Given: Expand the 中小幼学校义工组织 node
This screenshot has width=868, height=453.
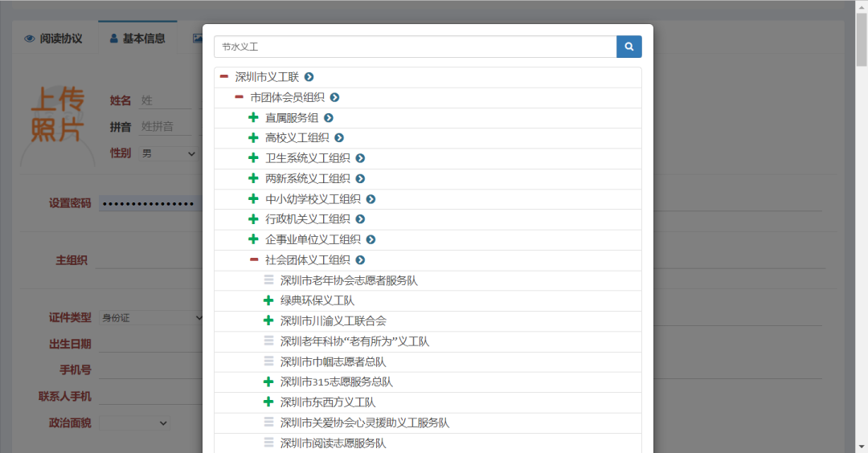Looking at the screenshot, I should point(253,198).
